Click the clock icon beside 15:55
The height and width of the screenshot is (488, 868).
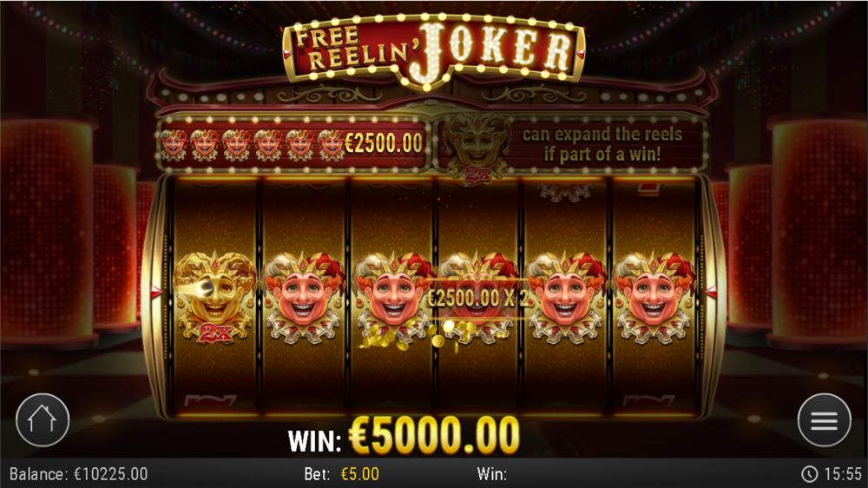click(809, 474)
